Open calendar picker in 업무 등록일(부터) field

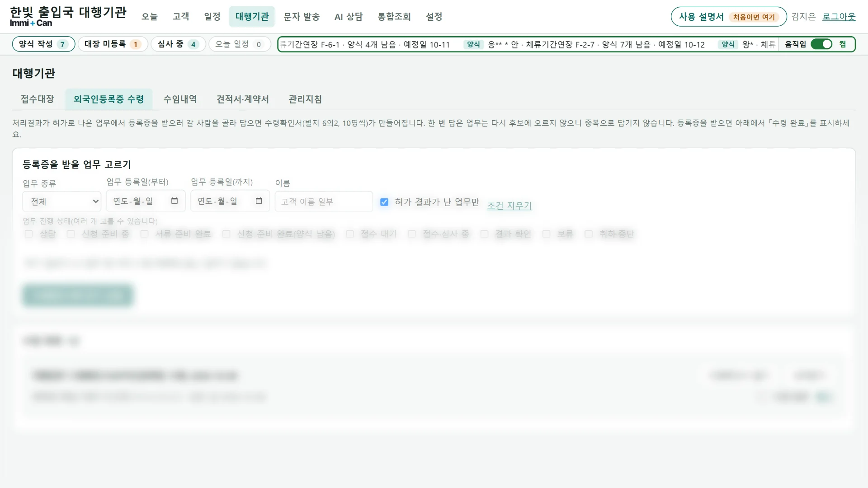(x=175, y=201)
